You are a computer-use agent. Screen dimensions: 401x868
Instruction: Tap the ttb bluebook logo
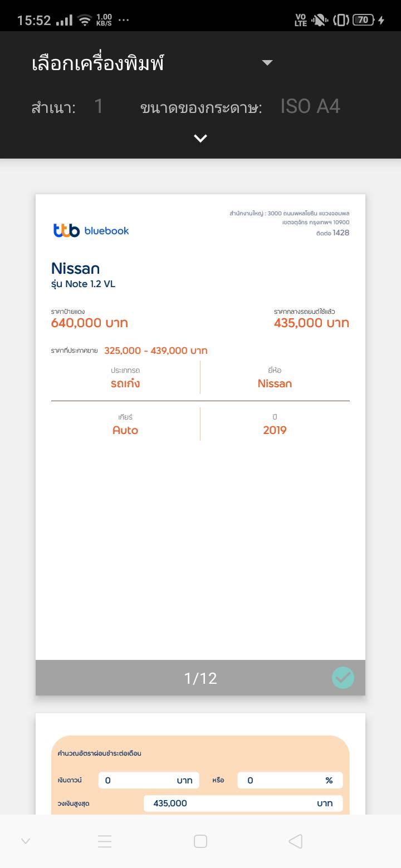(91, 230)
